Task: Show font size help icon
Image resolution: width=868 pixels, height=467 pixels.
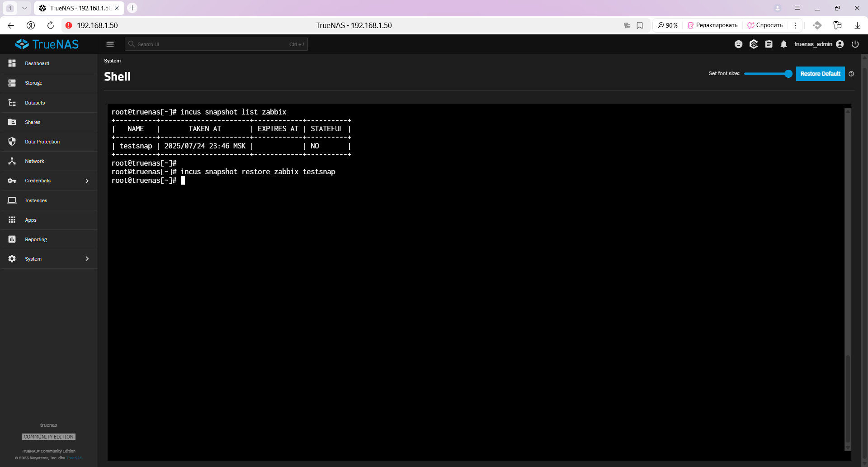Action: tap(851, 74)
